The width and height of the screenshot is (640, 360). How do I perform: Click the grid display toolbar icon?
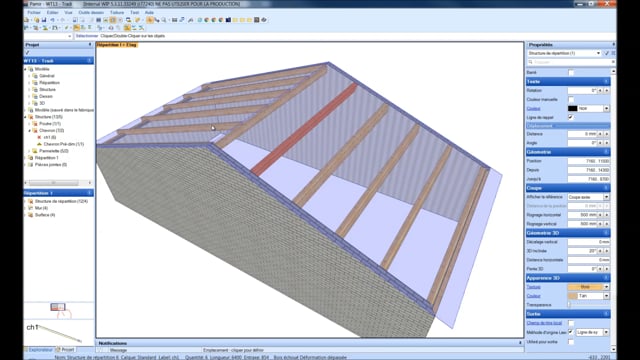(x=98, y=20)
